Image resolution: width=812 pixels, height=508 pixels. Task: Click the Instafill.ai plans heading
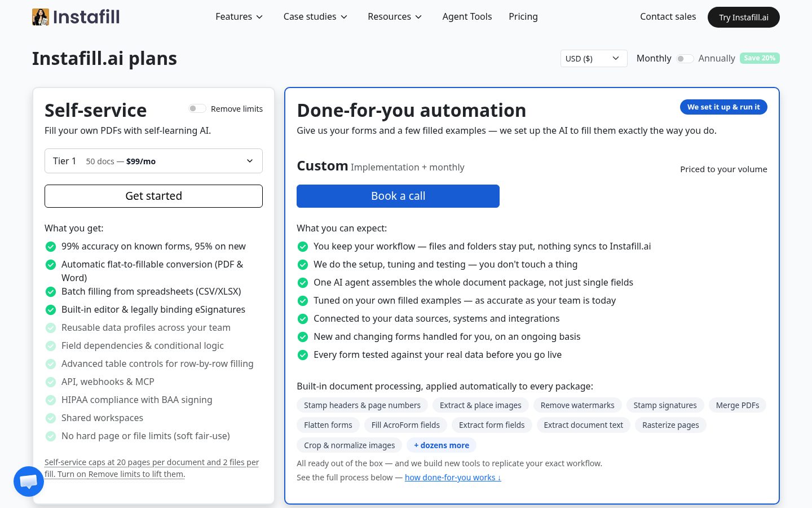point(104,59)
